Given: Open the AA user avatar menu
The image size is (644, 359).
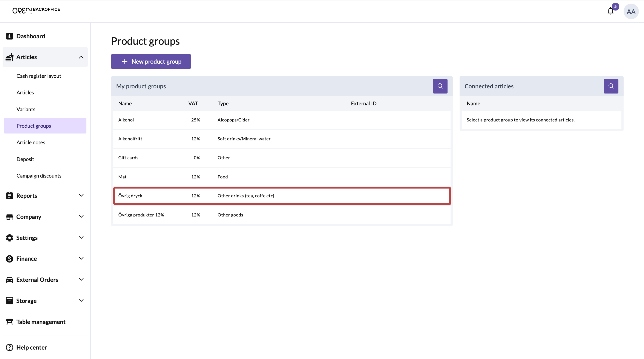Looking at the screenshot, I should [x=631, y=11].
